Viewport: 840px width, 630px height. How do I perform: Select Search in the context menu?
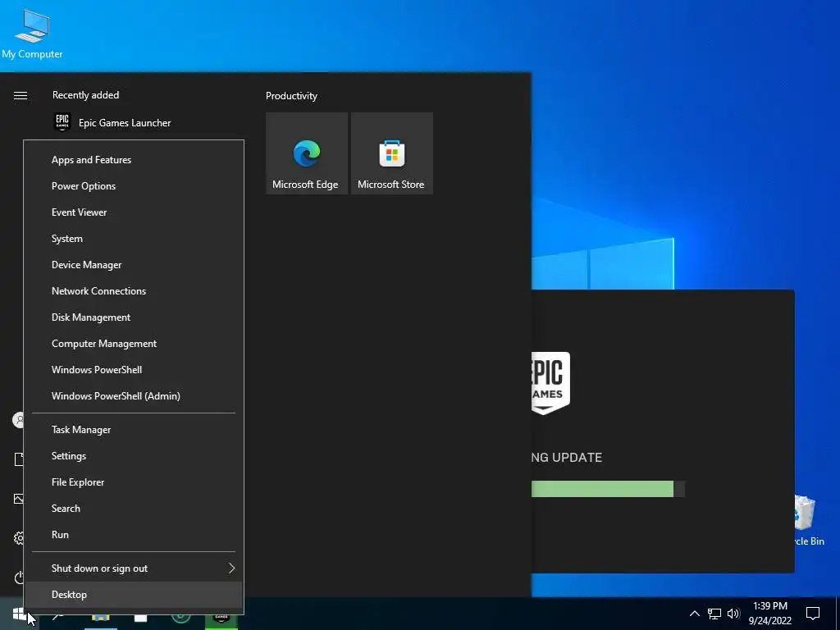134,509
